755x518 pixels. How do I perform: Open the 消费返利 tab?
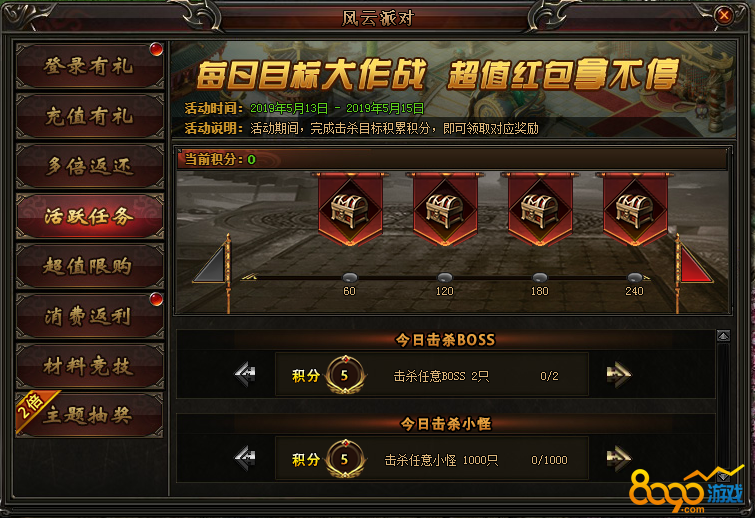[90, 316]
